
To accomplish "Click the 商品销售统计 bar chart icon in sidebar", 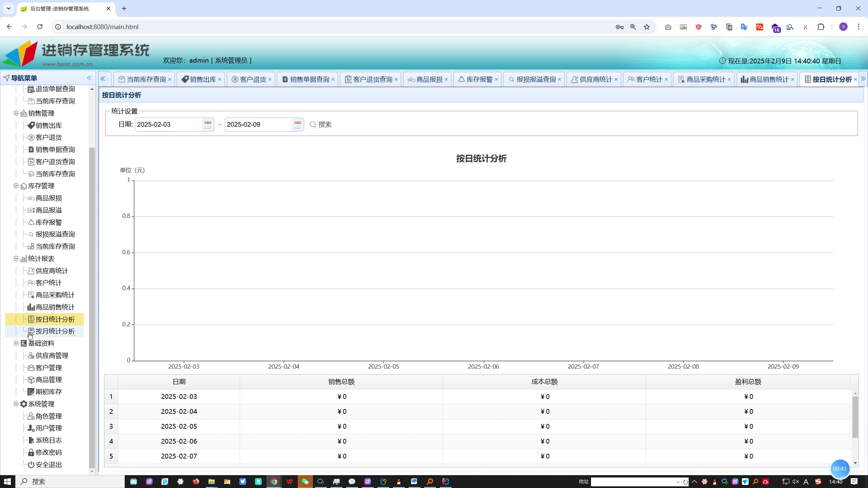I will coord(31,307).
